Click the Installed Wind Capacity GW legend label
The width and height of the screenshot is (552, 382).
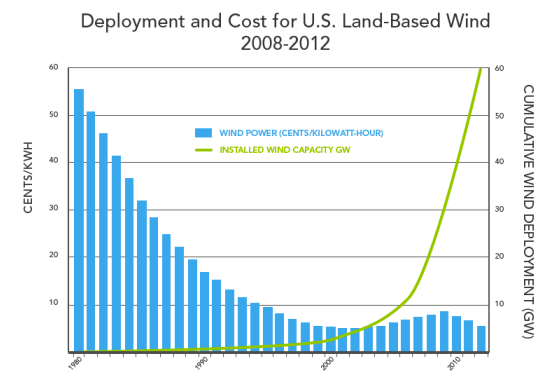(285, 150)
